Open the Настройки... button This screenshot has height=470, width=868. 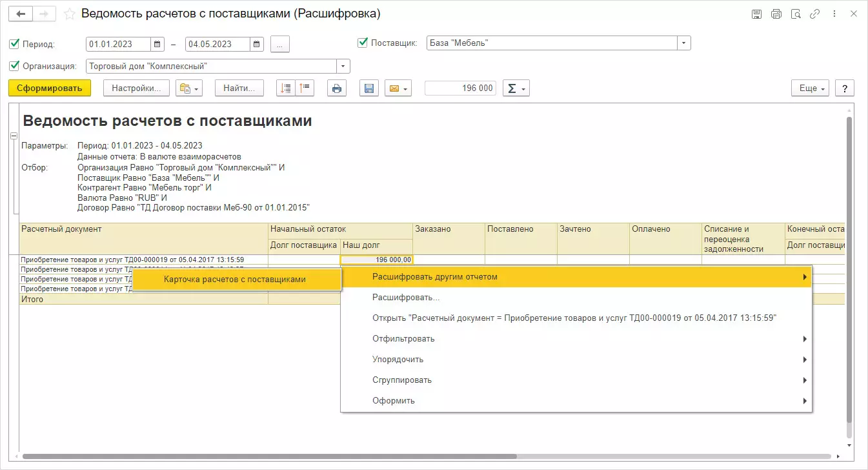coord(136,88)
